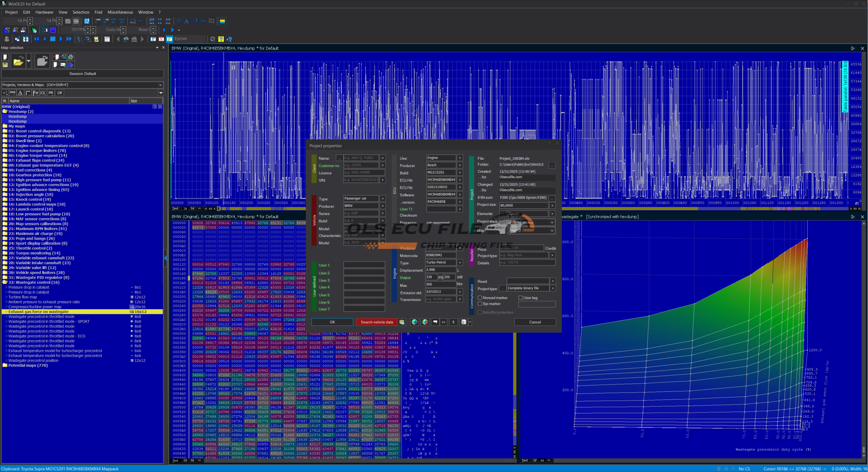Open the Miscellaneous menu
868x472 pixels.
pos(120,12)
